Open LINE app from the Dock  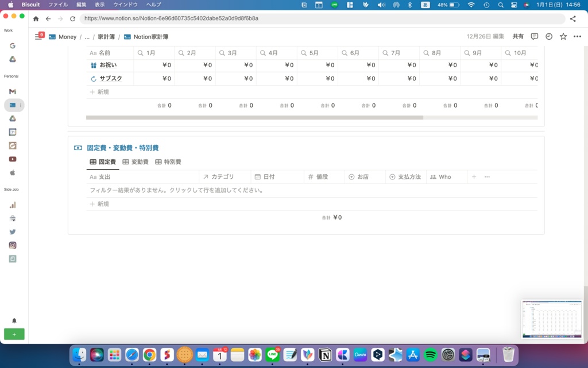click(x=272, y=354)
